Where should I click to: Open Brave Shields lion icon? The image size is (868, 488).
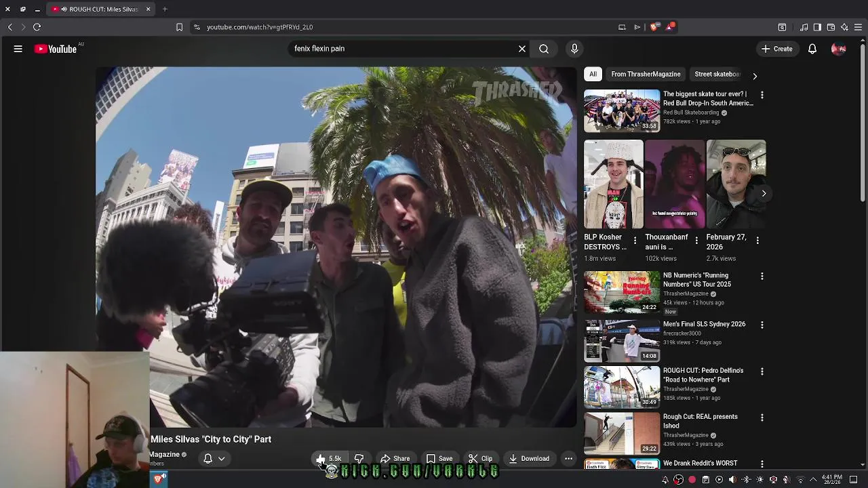pos(654,27)
